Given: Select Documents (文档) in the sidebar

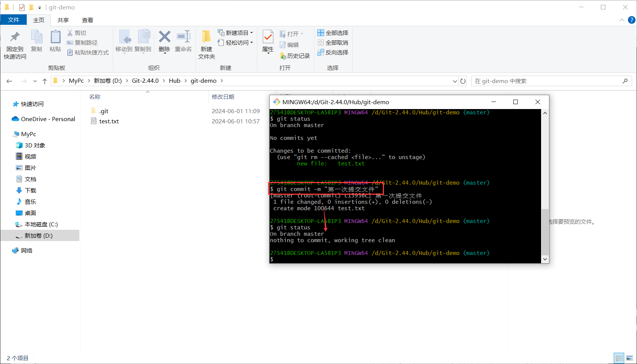Looking at the screenshot, I should pyautogui.click(x=26, y=179).
